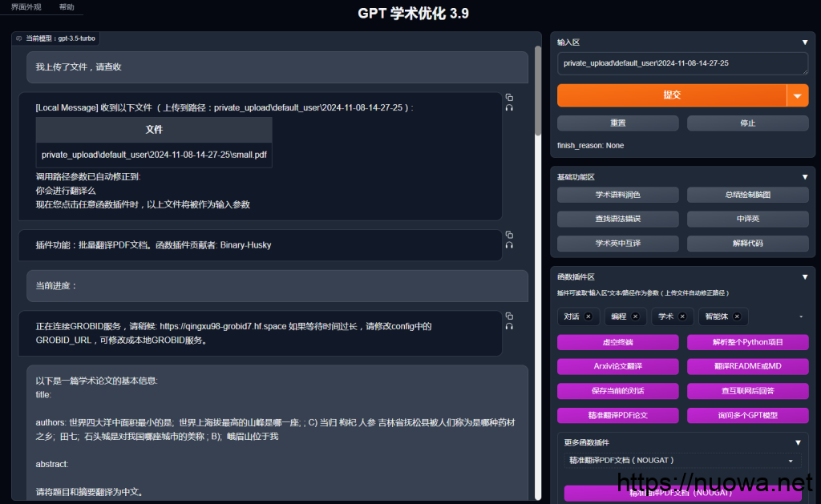821x504 pixels.
Task: Copy the Binary-Husky plugin description message
Action: (509, 235)
